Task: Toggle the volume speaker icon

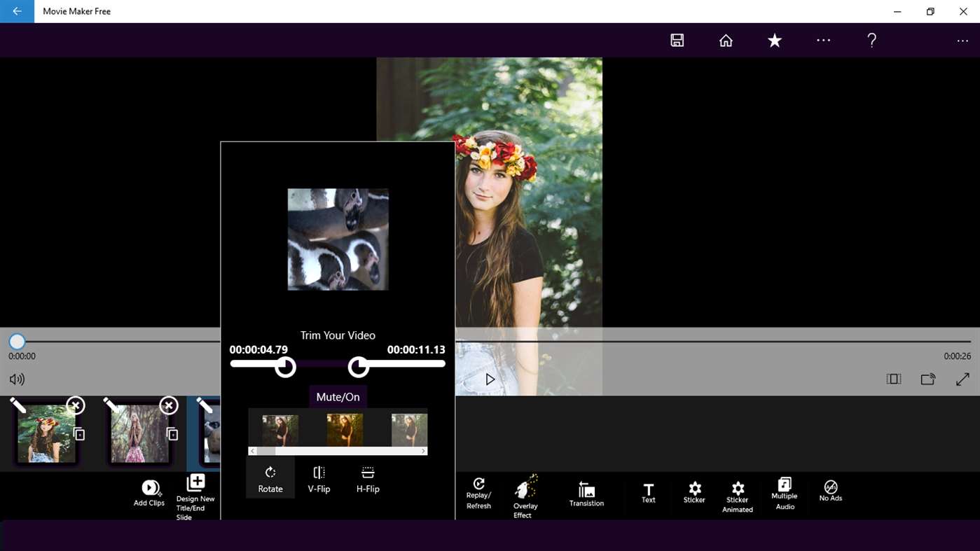Action: 17,379
